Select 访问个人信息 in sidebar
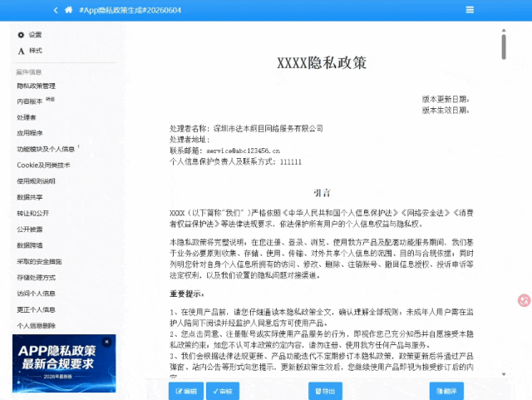This screenshot has width=532, height=400. tap(37, 294)
